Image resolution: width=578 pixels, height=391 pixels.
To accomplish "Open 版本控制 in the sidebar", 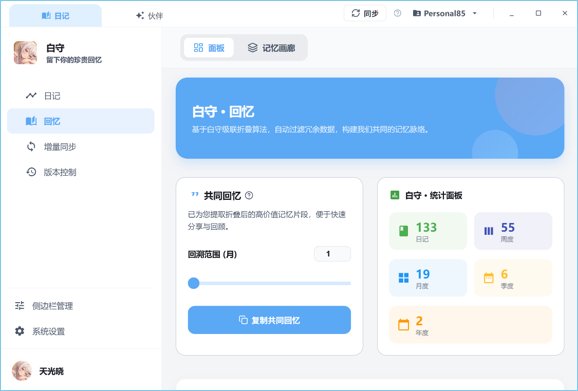I will 81,172.
